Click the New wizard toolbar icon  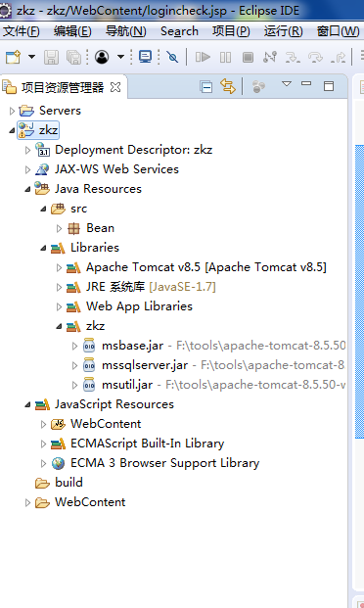pos(13,58)
